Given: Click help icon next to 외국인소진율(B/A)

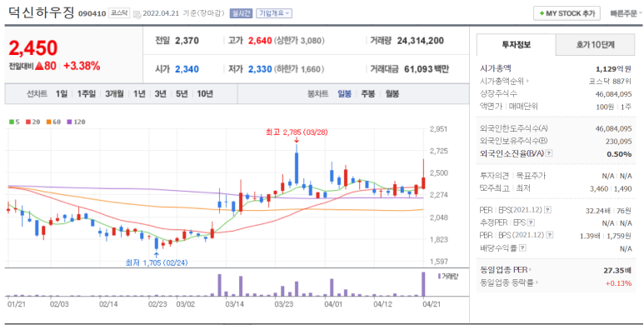Looking at the screenshot, I should tap(549, 153).
